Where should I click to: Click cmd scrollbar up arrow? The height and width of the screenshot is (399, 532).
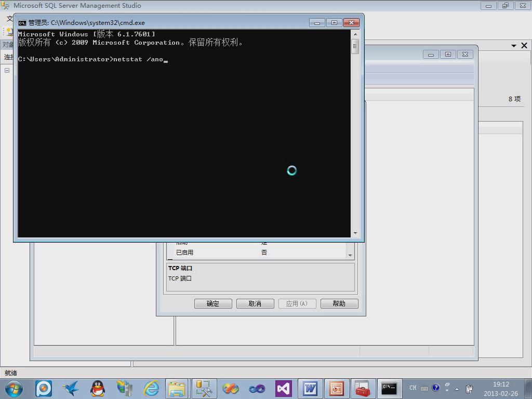(355, 34)
